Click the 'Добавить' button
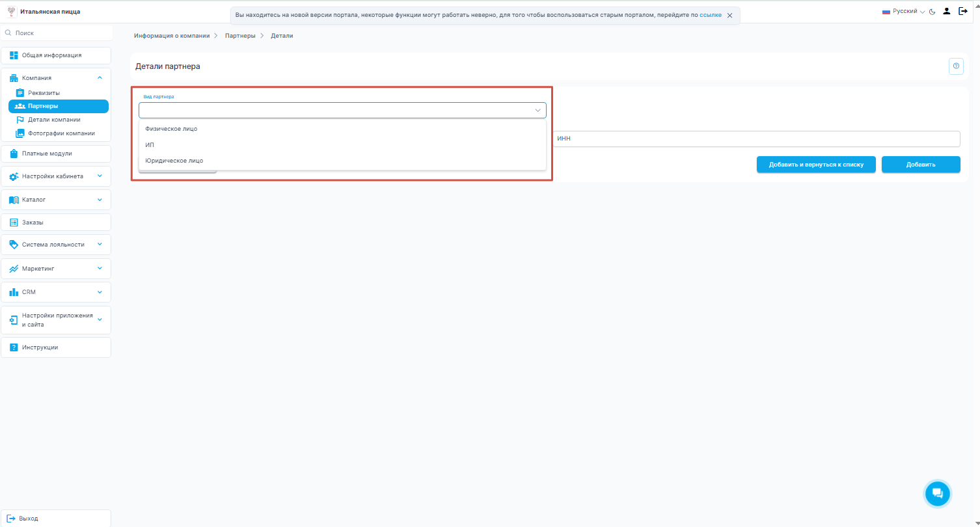Screen dimensions: 980x527 click(x=920, y=165)
